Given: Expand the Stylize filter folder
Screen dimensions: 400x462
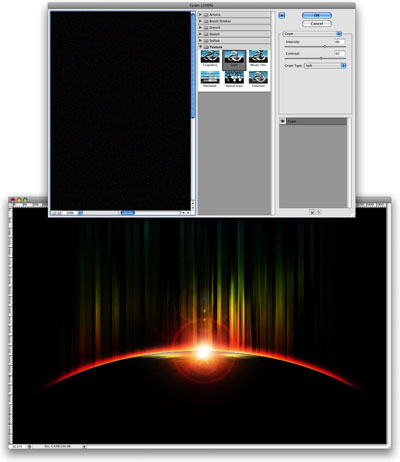Looking at the screenshot, I should [200, 40].
